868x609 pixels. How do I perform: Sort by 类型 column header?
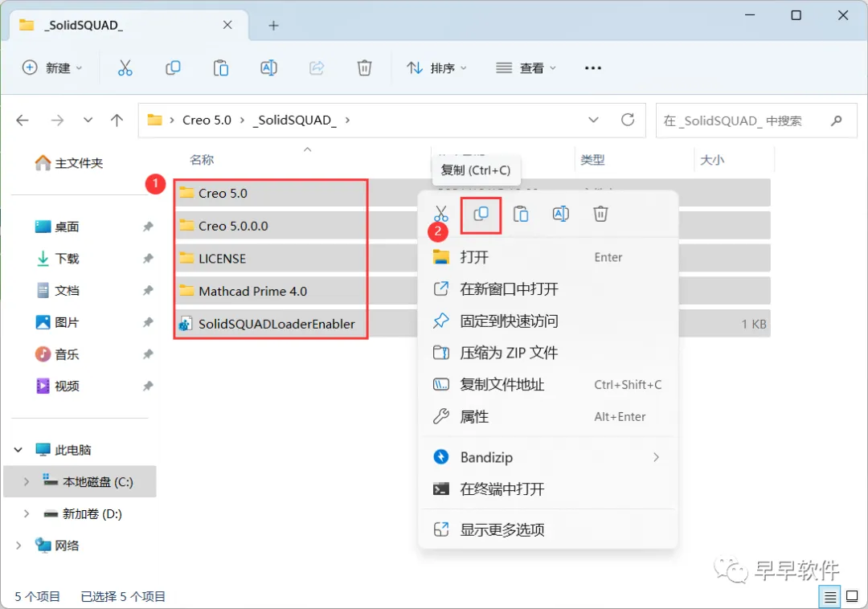[x=592, y=160]
